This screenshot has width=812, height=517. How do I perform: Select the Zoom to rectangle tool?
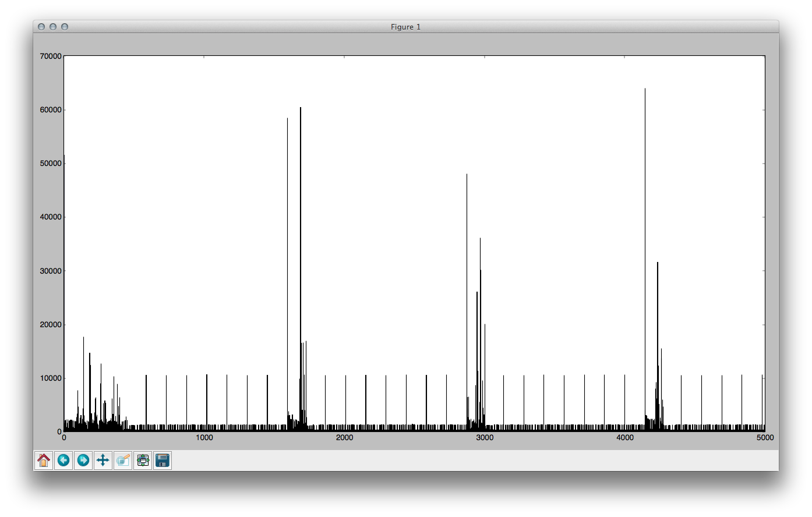(x=123, y=461)
